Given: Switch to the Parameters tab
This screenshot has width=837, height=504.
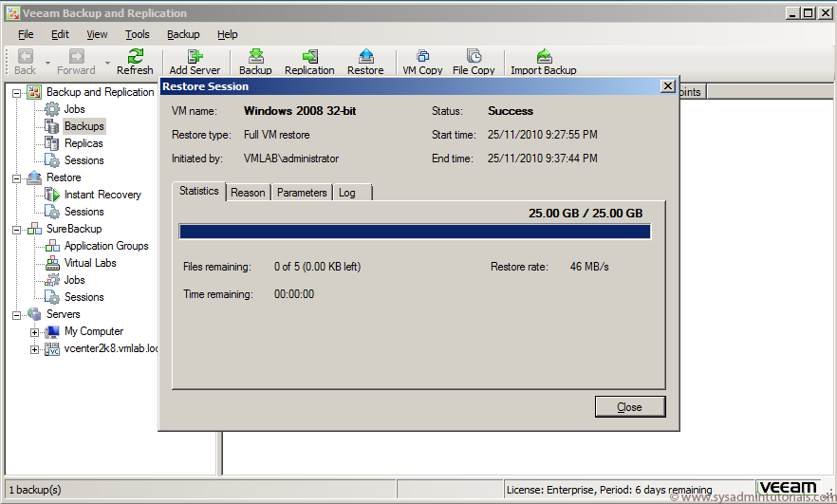Looking at the screenshot, I should (x=302, y=192).
